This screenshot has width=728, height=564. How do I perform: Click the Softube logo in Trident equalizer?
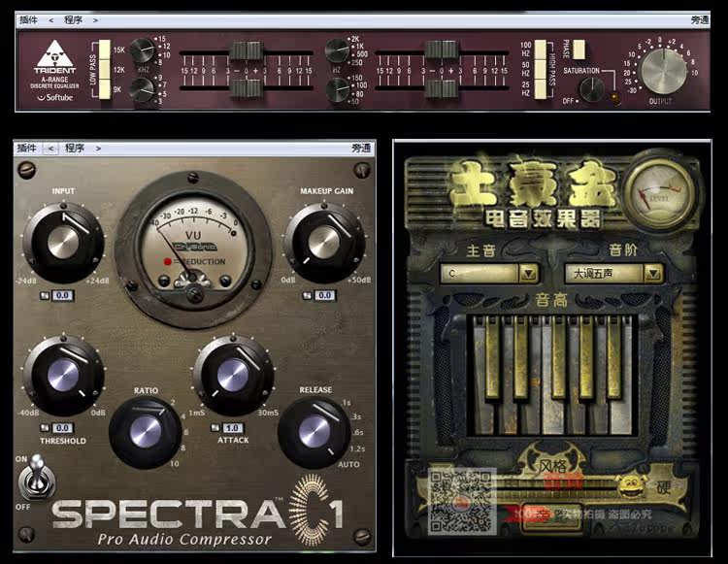(55, 97)
